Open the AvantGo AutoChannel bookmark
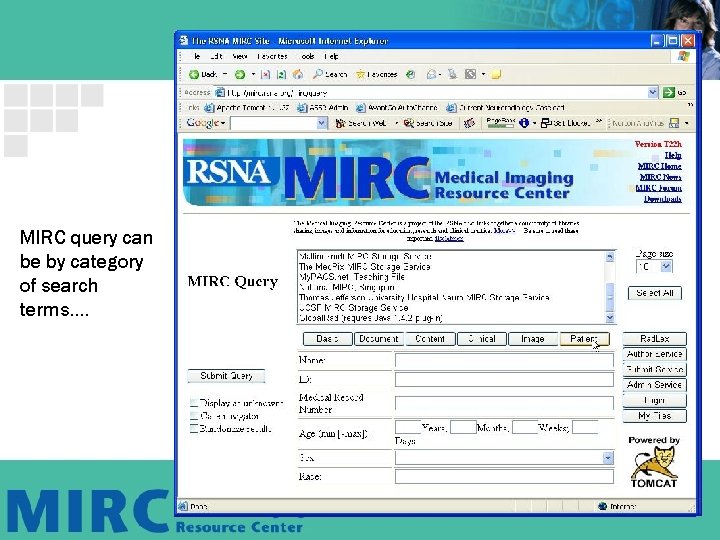 pyautogui.click(x=397, y=108)
